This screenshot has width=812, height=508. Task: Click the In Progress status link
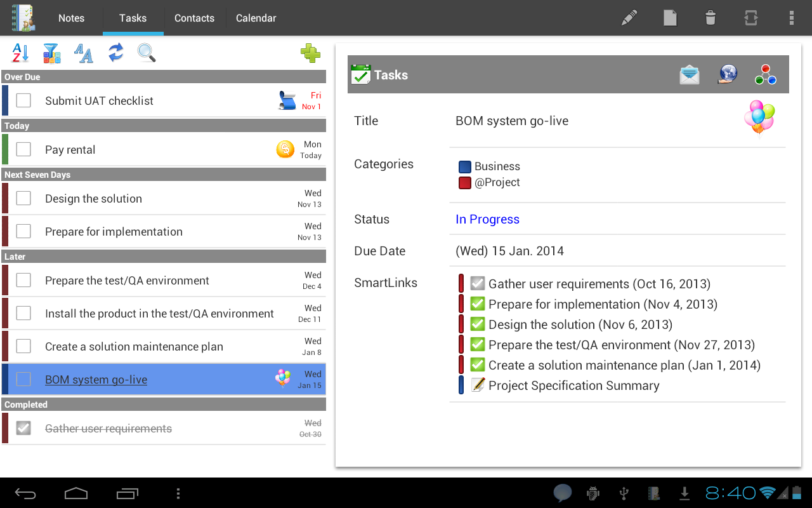[487, 219]
